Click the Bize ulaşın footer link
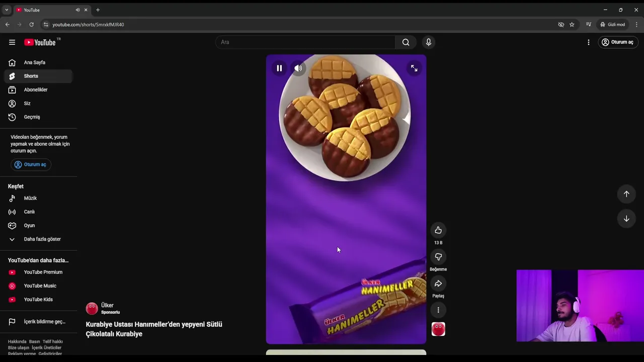Viewport: 644px width, 362px height. tap(19, 347)
